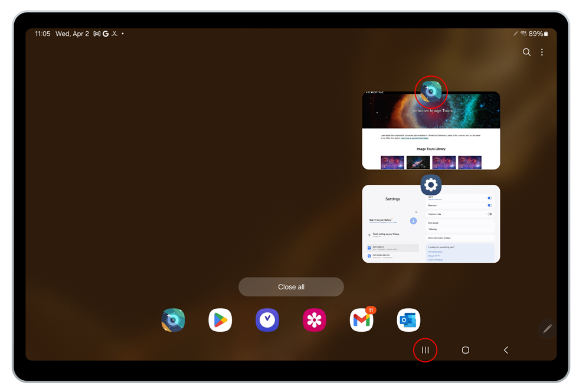Tap the Settings gear icon above its card

(431, 185)
